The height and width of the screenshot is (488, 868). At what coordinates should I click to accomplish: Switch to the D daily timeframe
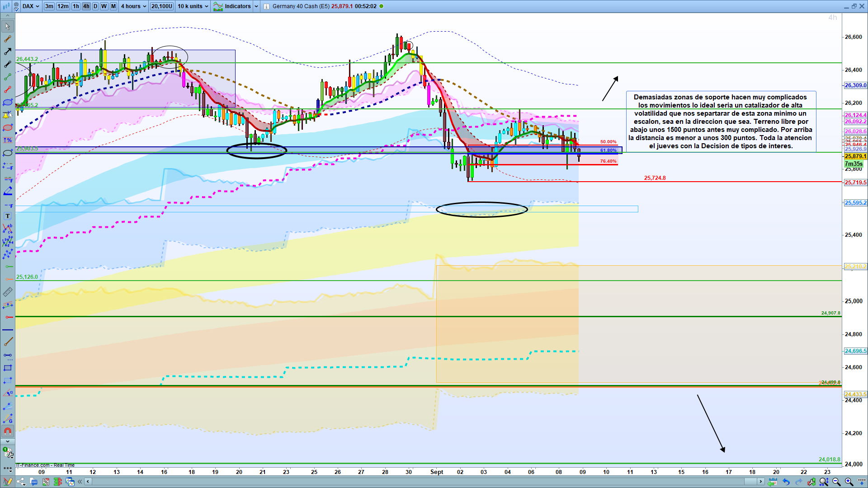95,6
